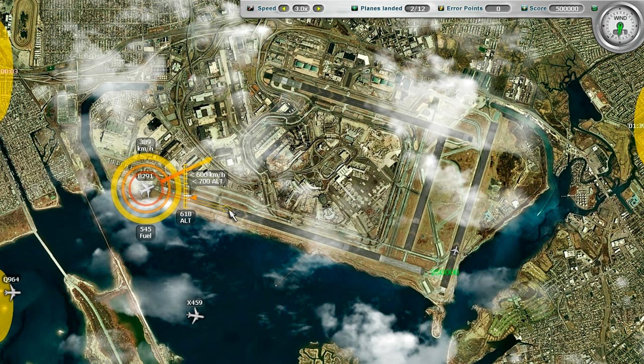
Task: Select airplane B291 inside the rings
Action: point(147,190)
